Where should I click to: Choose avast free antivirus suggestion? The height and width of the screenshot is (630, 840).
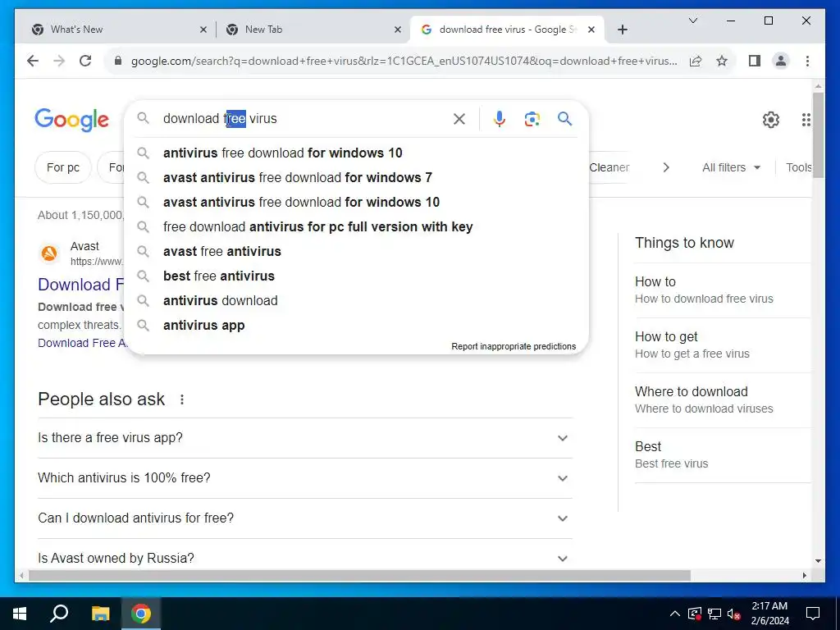(x=357, y=252)
